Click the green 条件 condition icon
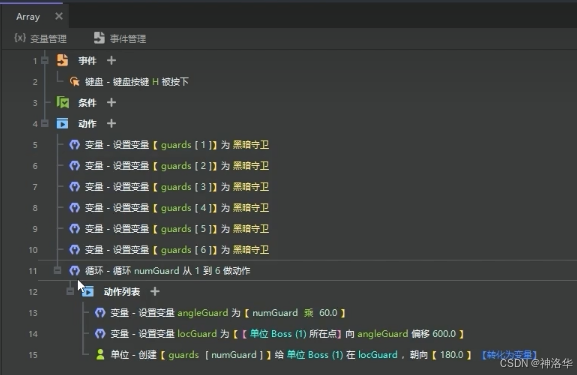This screenshot has height=375, width=577. coord(63,102)
